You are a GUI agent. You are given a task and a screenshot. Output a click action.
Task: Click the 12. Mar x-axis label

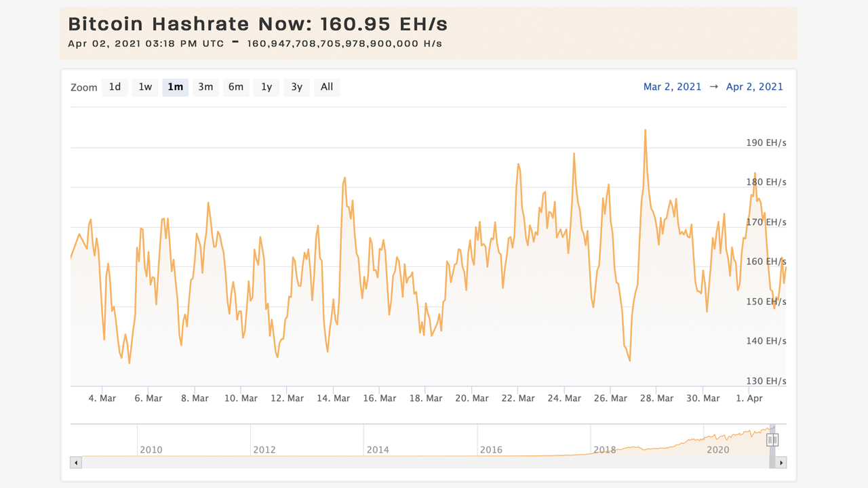point(287,399)
